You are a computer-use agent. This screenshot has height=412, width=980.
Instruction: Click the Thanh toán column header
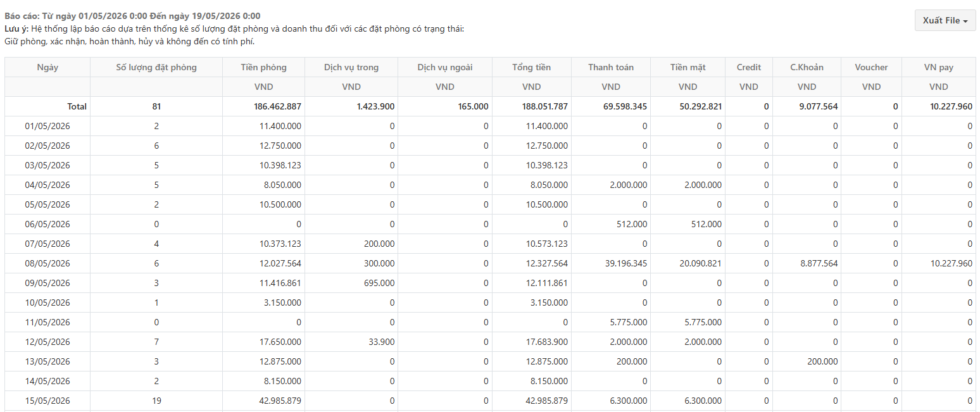click(x=611, y=67)
